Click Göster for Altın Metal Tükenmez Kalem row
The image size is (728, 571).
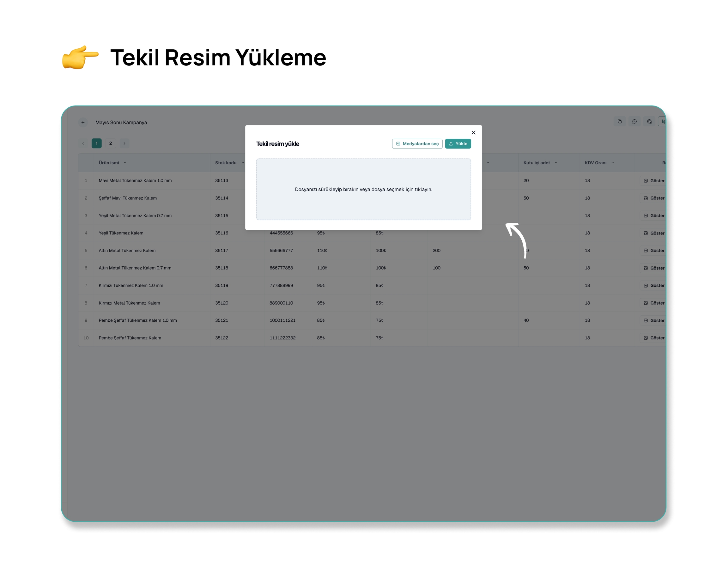pyautogui.click(x=654, y=250)
